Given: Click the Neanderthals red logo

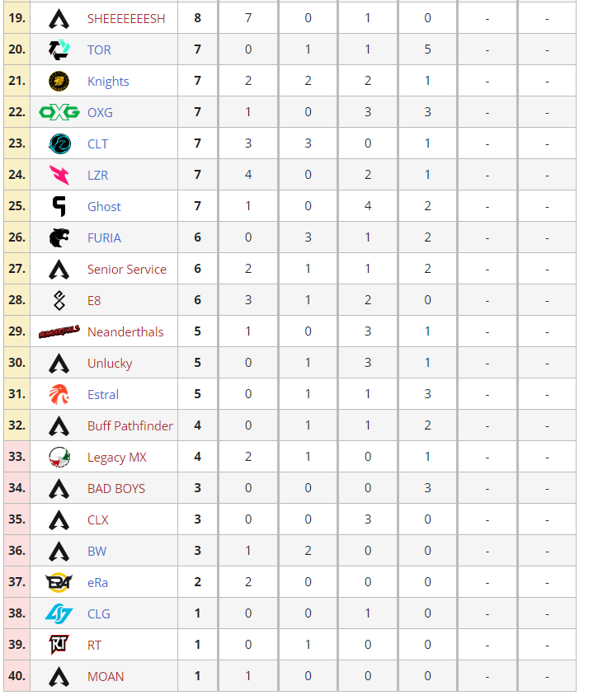Looking at the screenshot, I should 59,331.
